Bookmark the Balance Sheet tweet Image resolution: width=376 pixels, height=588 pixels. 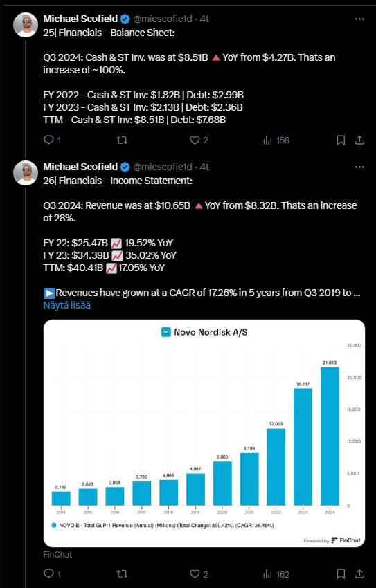click(x=341, y=140)
